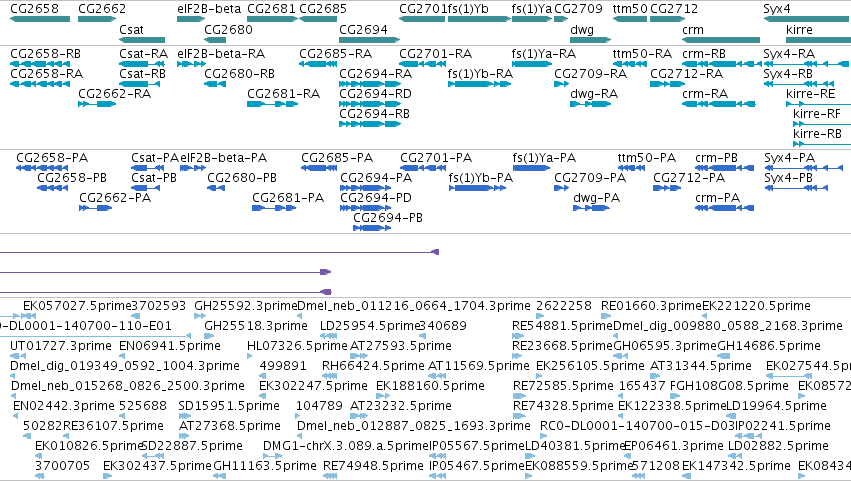Viewport: 851px width, 481px height.
Task: Select transcript CG2709-RA
Action: [x=561, y=84]
